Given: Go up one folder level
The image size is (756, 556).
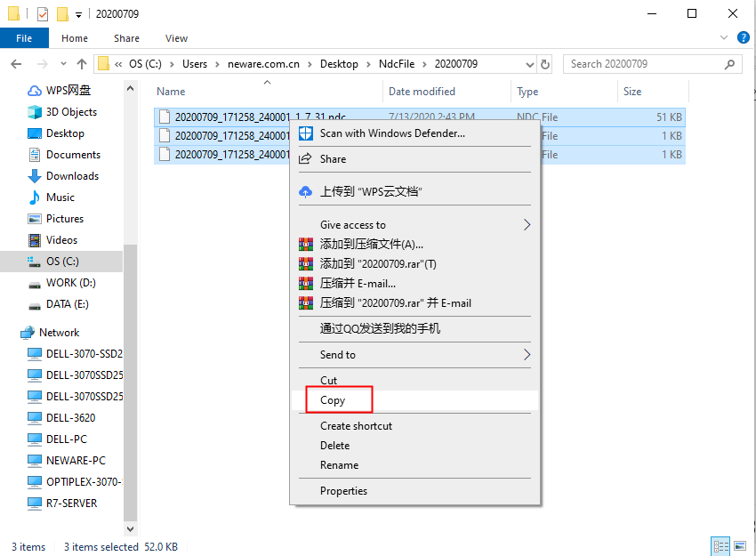Looking at the screenshot, I should point(82,64).
